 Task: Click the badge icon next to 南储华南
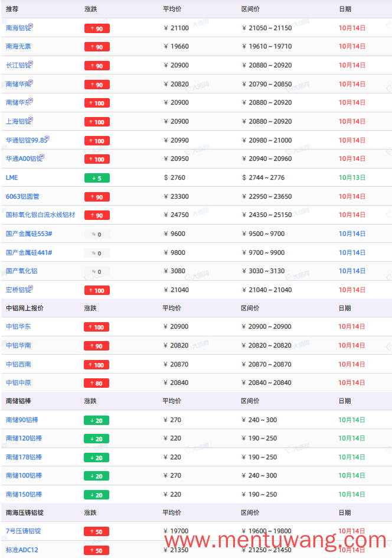click(31, 82)
